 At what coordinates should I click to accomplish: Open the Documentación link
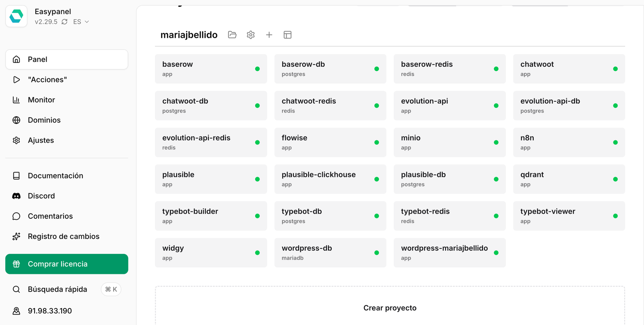point(67,176)
